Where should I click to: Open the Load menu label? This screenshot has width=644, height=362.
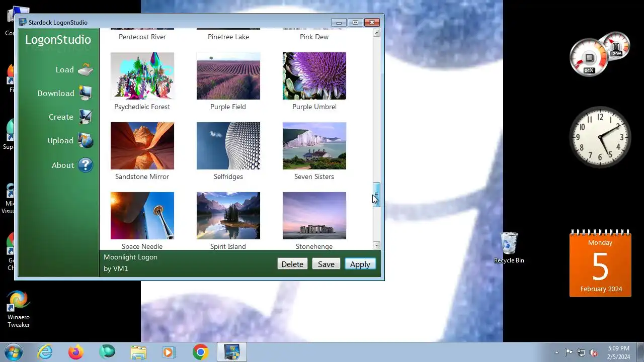[x=64, y=70]
